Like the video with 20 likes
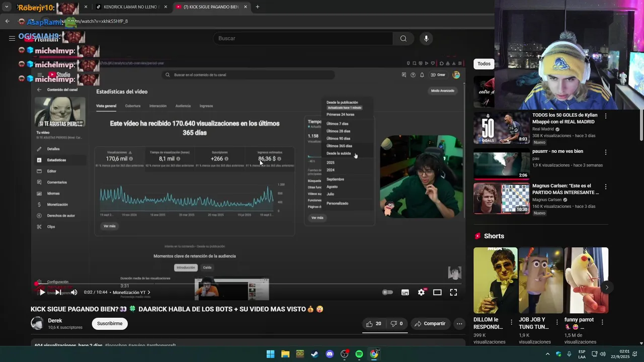This screenshot has width=644, height=362. [374, 324]
